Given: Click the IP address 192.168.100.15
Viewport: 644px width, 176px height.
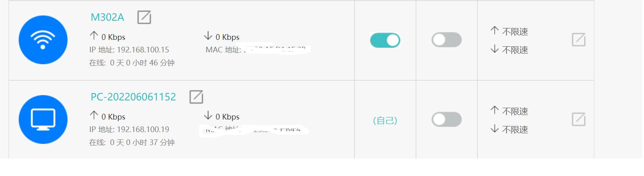Looking at the screenshot, I should click(143, 50).
